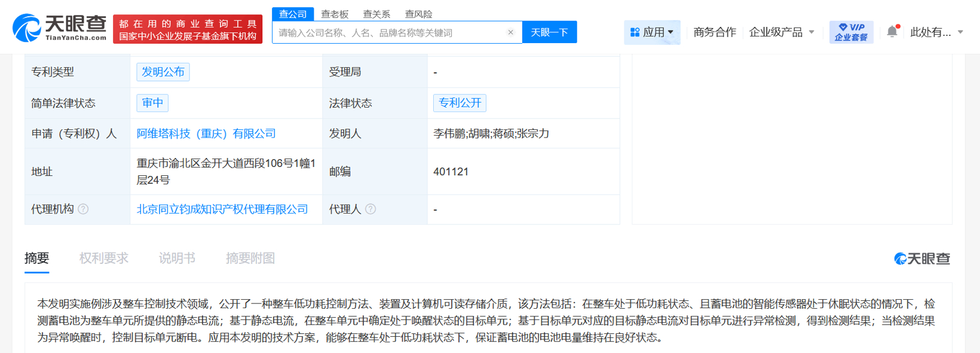The width and height of the screenshot is (980, 353).
Task: Open the 应用 grid icon
Action: 635,32
